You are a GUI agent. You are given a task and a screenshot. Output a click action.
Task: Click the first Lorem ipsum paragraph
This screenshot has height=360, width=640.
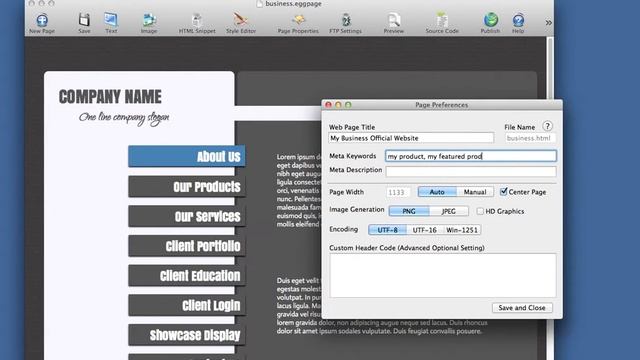pyautogui.click(x=299, y=190)
